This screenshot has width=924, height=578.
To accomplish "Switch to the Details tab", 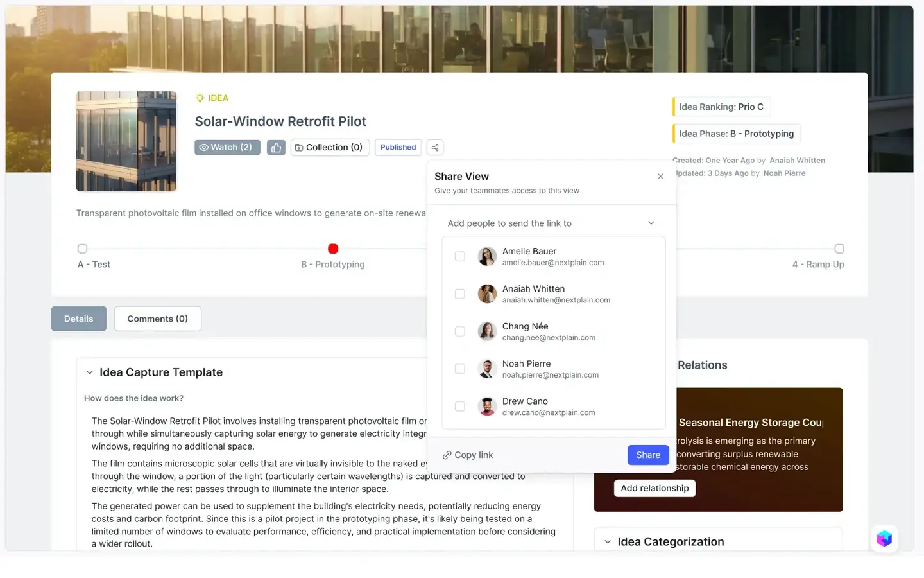I will click(79, 319).
